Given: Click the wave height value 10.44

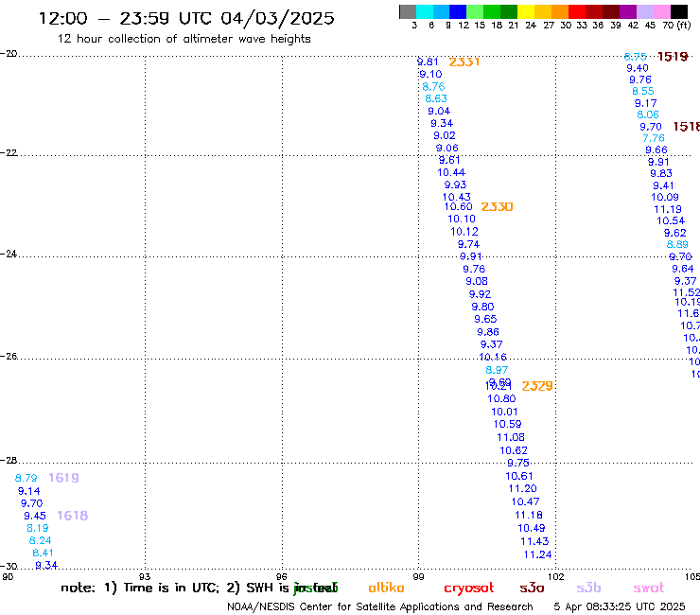Looking at the screenshot, I should (x=451, y=172).
